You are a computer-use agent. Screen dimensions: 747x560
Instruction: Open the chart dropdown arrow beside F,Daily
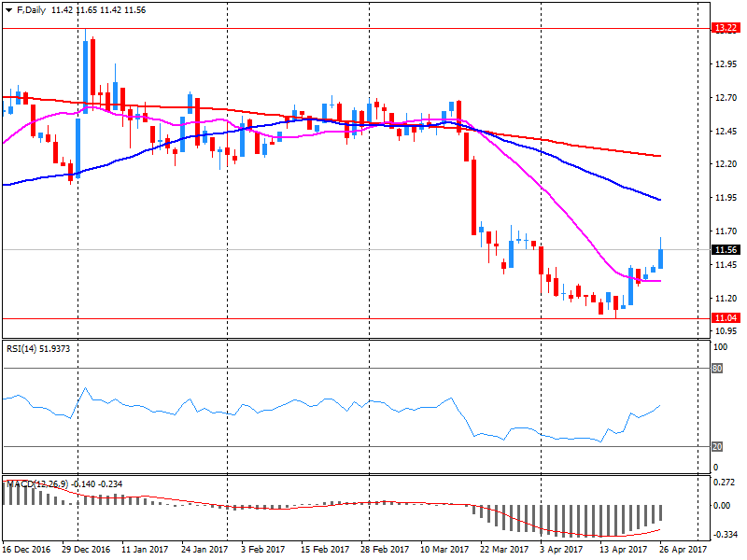click(x=8, y=10)
